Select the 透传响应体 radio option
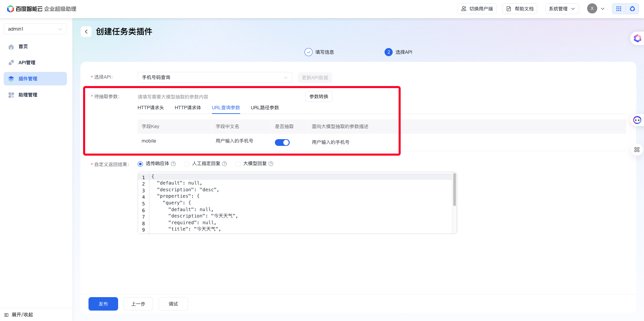644x321 pixels. tap(140, 164)
